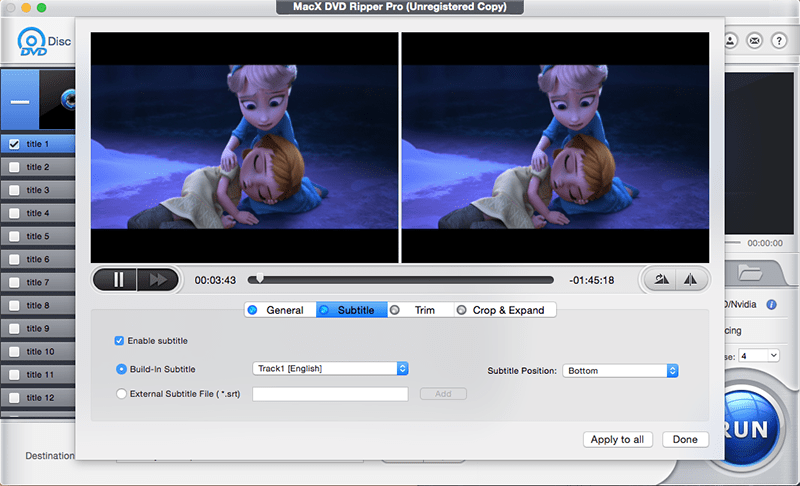Check the title 2 checkbox

click(14, 167)
